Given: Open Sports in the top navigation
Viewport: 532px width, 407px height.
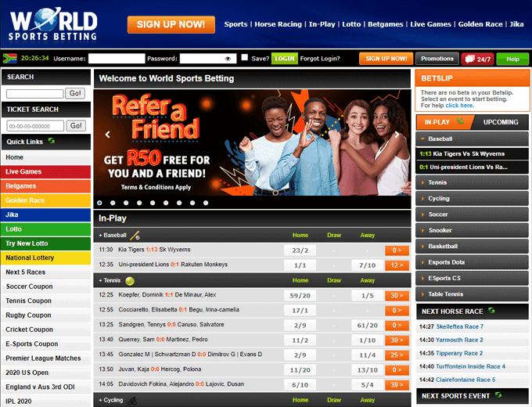Looking at the screenshot, I should (x=235, y=24).
